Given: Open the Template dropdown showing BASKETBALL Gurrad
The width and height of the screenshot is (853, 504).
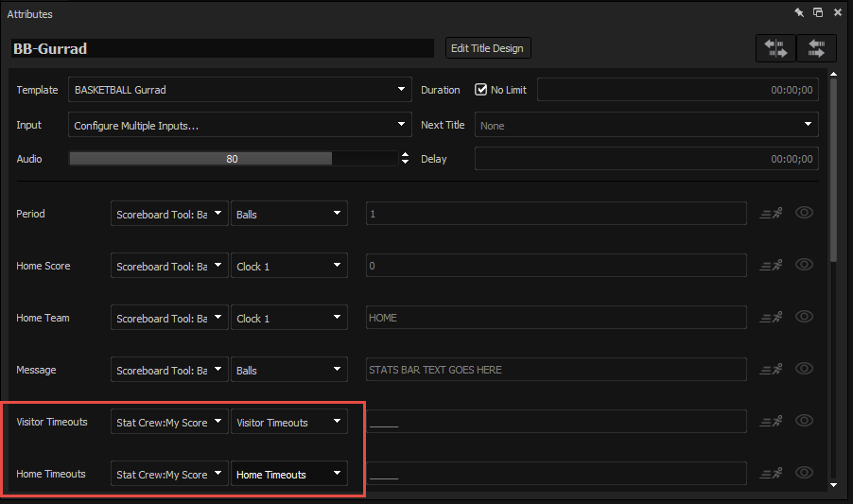Looking at the screenshot, I should pos(239,91).
